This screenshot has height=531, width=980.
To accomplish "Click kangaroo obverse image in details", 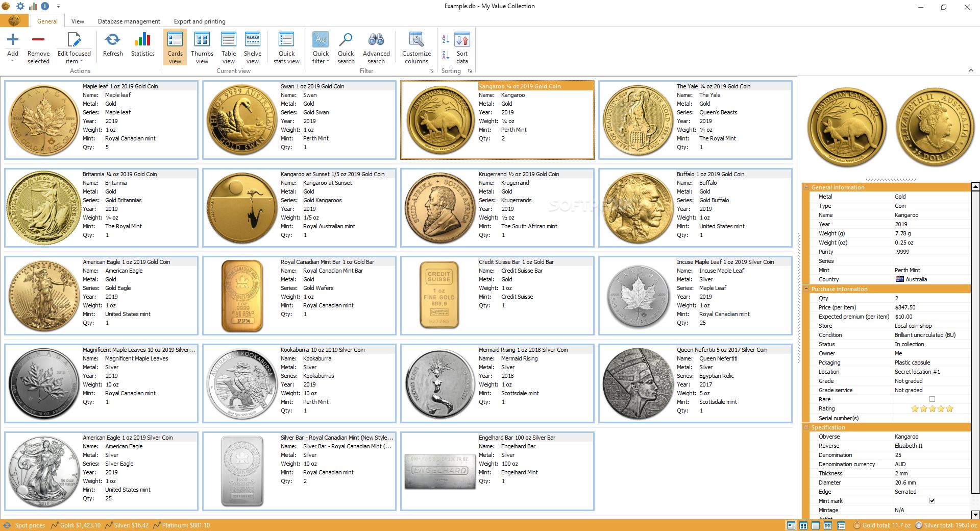I will [x=847, y=128].
